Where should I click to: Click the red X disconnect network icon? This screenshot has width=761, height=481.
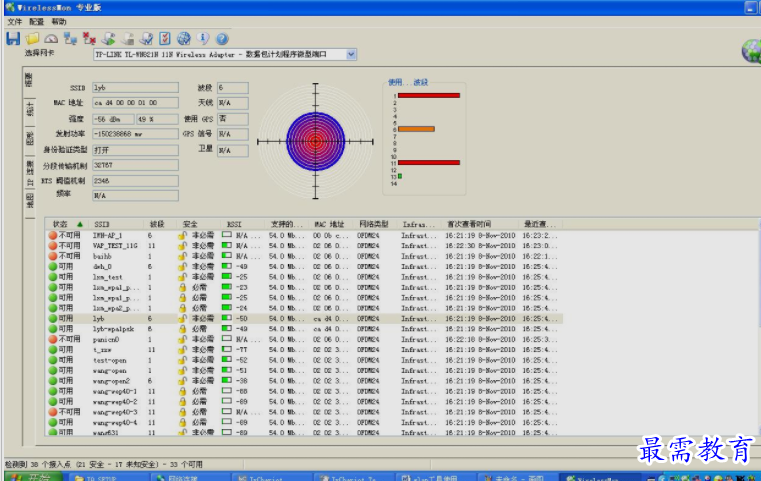89,38
